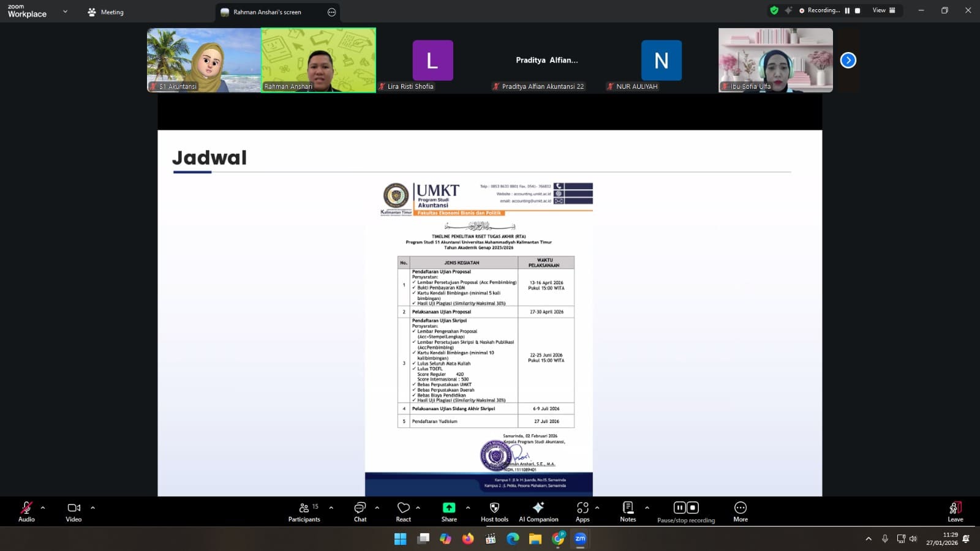This screenshot has height=551, width=980.
Task: Open the Apps panel
Action: pos(582,511)
